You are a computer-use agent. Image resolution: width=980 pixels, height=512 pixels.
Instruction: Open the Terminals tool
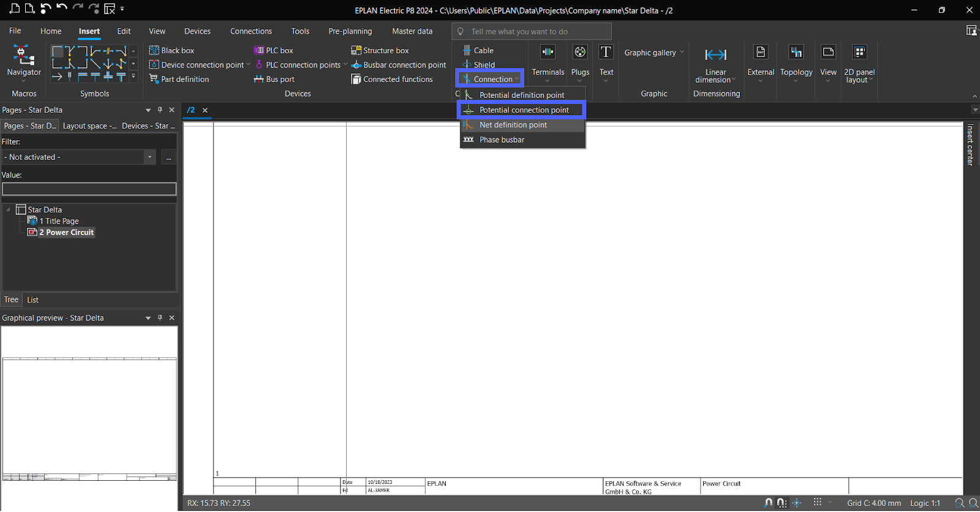pos(548,62)
